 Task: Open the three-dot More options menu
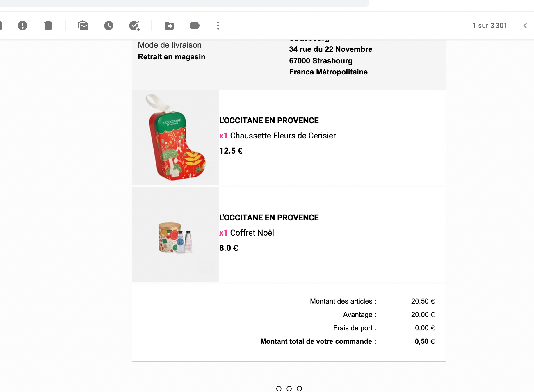(x=218, y=26)
